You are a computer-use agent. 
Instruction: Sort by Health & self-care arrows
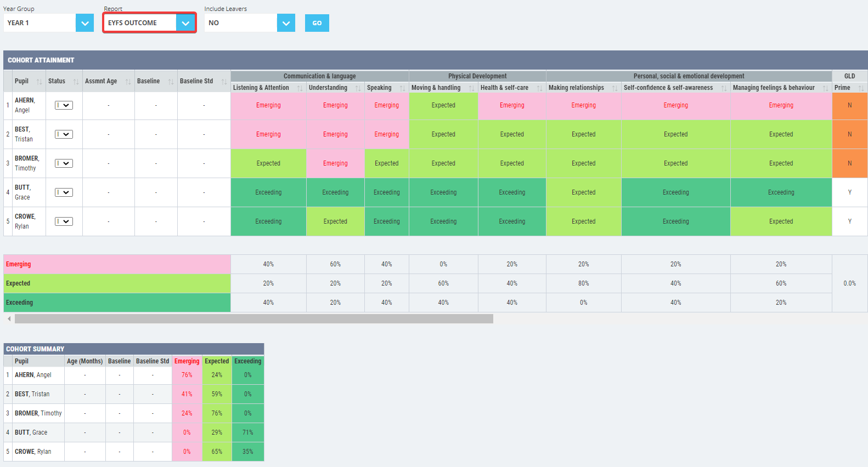click(539, 88)
